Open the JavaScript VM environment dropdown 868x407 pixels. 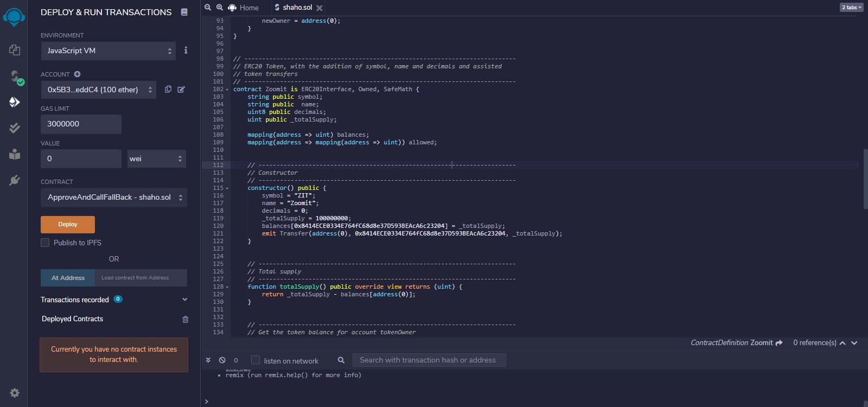point(108,51)
